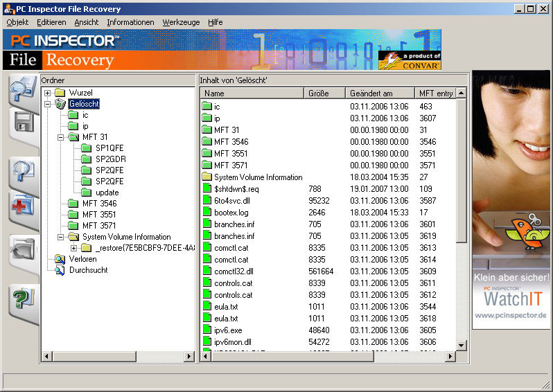
Task: Sort by the Name column header
Action: [252, 93]
